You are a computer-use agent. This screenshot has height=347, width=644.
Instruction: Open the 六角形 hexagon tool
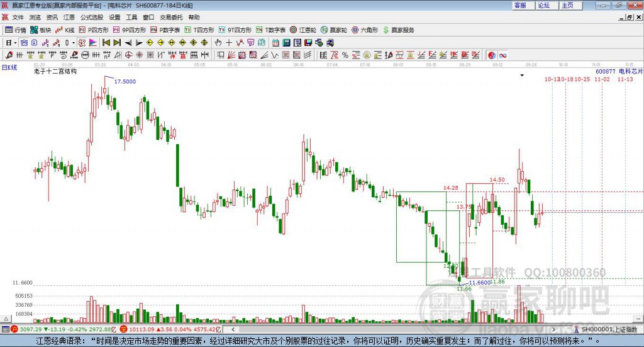(365, 30)
